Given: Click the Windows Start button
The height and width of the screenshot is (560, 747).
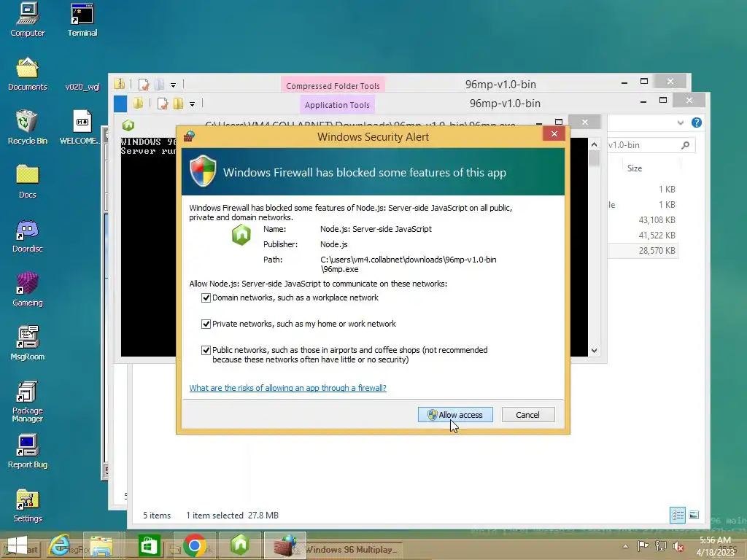Looking at the screenshot, I should coord(18,545).
